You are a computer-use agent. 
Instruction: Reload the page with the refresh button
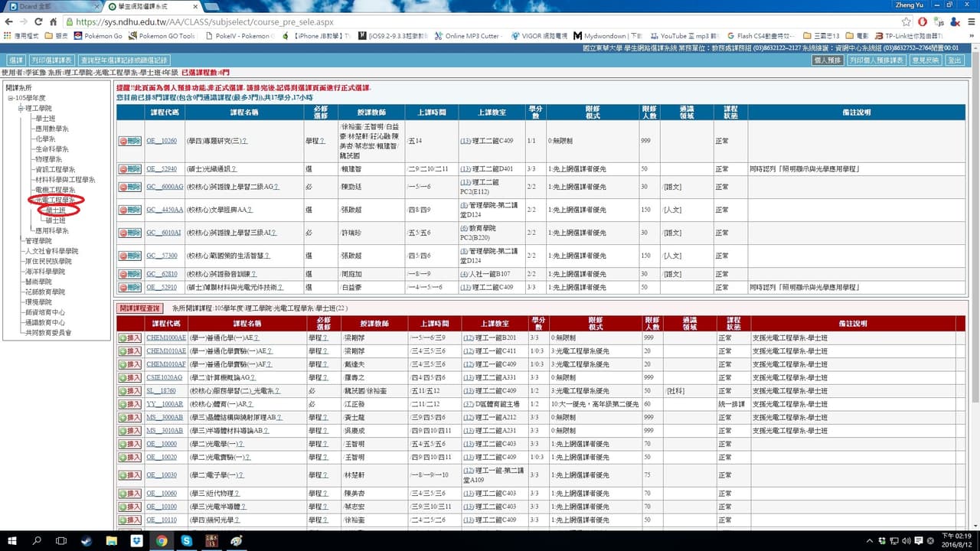click(x=39, y=22)
